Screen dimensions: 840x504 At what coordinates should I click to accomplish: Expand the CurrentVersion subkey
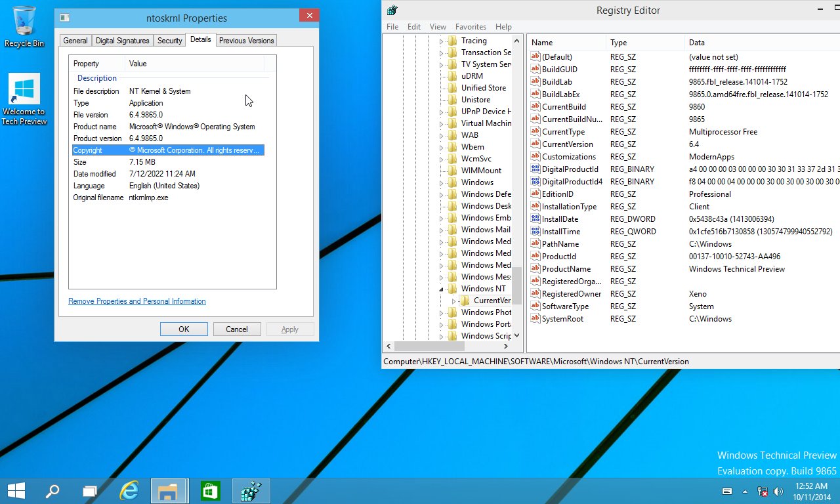click(x=453, y=301)
